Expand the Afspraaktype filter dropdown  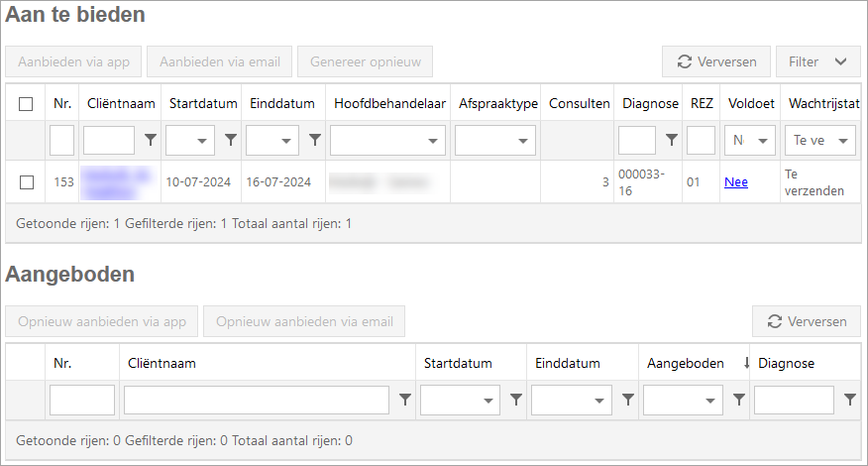pyautogui.click(x=495, y=141)
